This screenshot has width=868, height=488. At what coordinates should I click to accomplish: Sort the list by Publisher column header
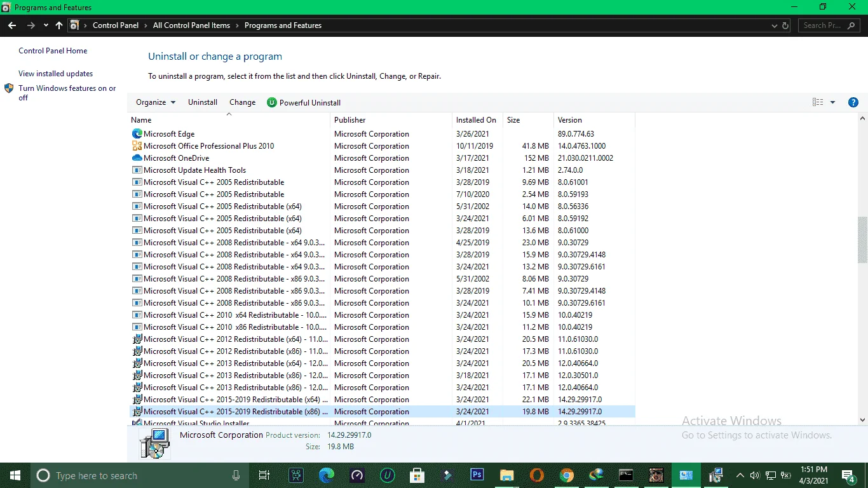click(x=391, y=120)
